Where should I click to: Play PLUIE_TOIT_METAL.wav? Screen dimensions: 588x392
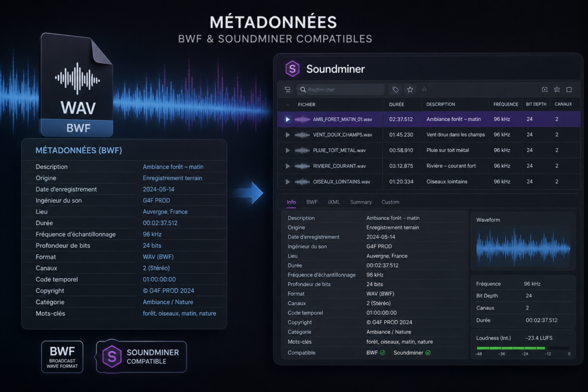(x=288, y=150)
